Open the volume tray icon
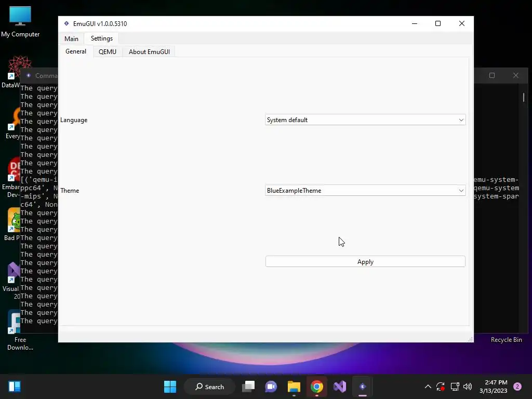This screenshot has width=532, height=399. pyautogui.click(x=468, y=387)
